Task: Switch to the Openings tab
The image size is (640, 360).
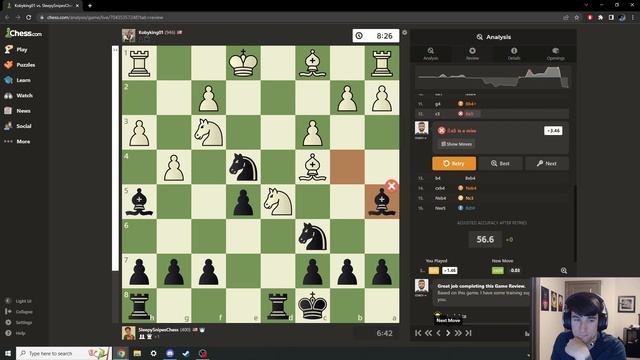Action: click(556, 53)
